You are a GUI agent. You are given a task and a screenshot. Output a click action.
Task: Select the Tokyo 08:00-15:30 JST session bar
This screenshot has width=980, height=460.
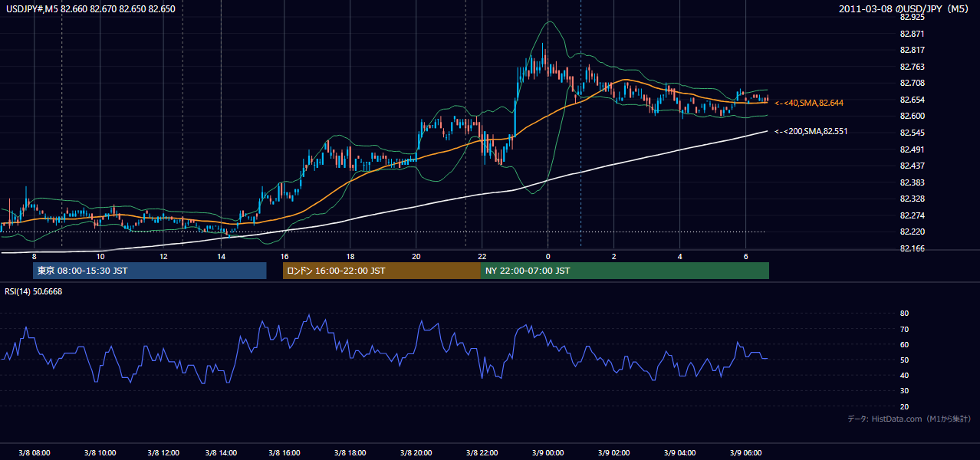click(x=150, y=271)
